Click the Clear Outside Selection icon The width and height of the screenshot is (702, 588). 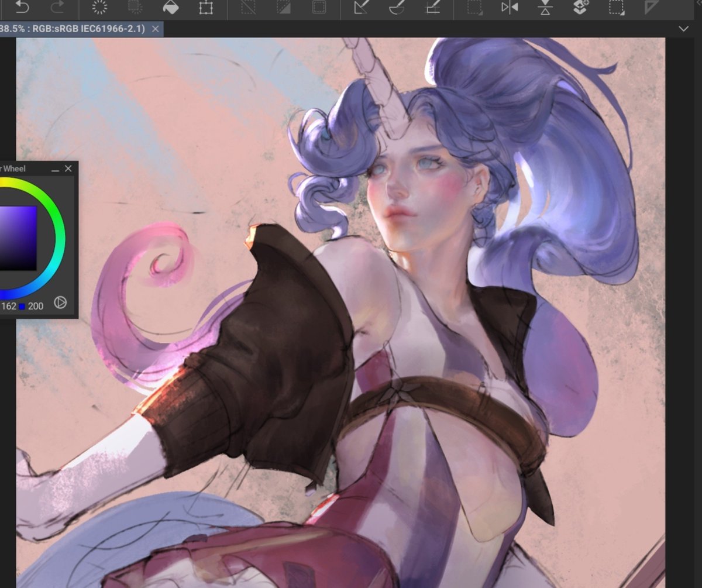pyautogui.click(x=135, y=8)
